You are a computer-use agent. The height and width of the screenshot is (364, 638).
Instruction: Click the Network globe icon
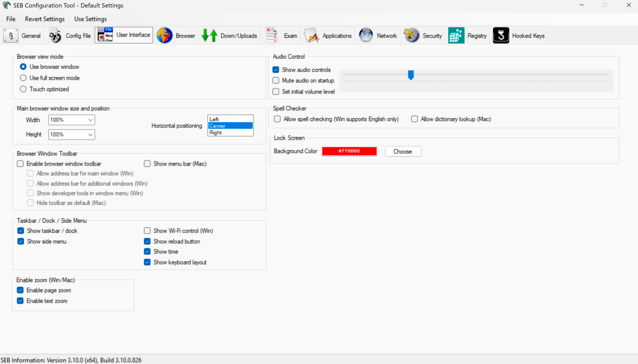click(x=366, y=36)
